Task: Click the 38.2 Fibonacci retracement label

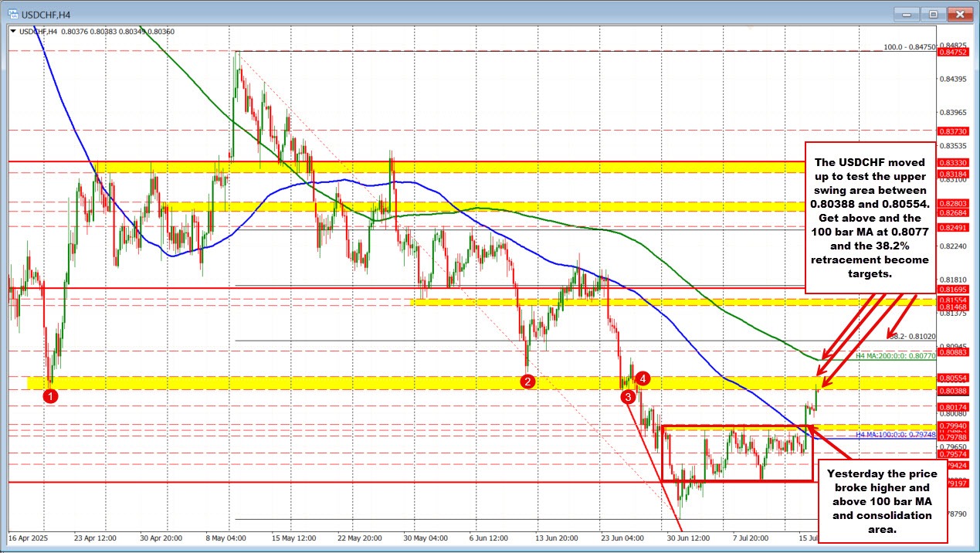Action: [912, 337]
